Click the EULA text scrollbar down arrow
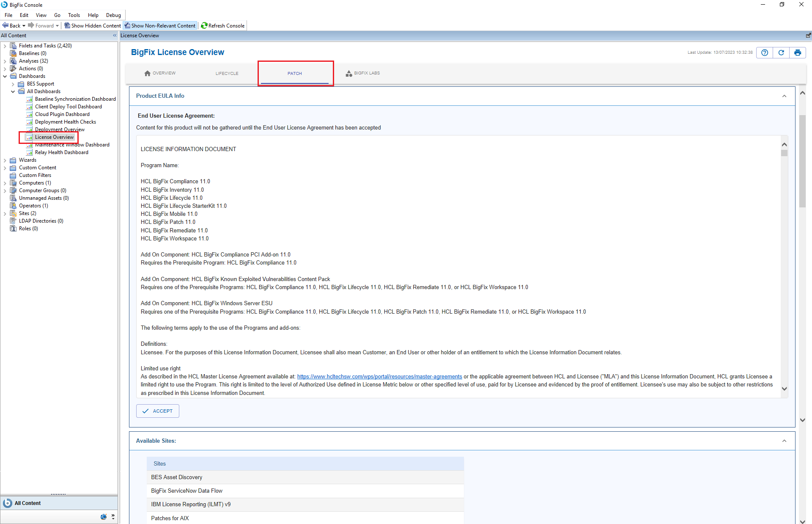Screen dimensions: 812x524 point(784,389)
